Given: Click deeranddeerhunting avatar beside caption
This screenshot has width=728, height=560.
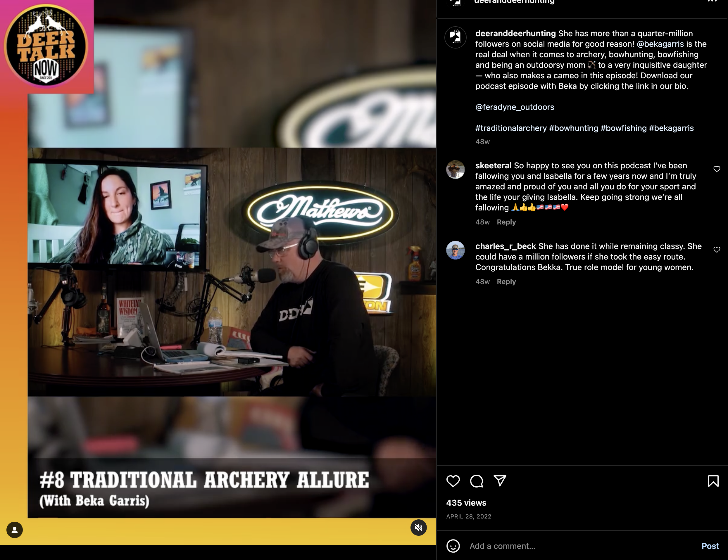Looking at the screenshot, I should pyautogui.click(x=455, y=37).
